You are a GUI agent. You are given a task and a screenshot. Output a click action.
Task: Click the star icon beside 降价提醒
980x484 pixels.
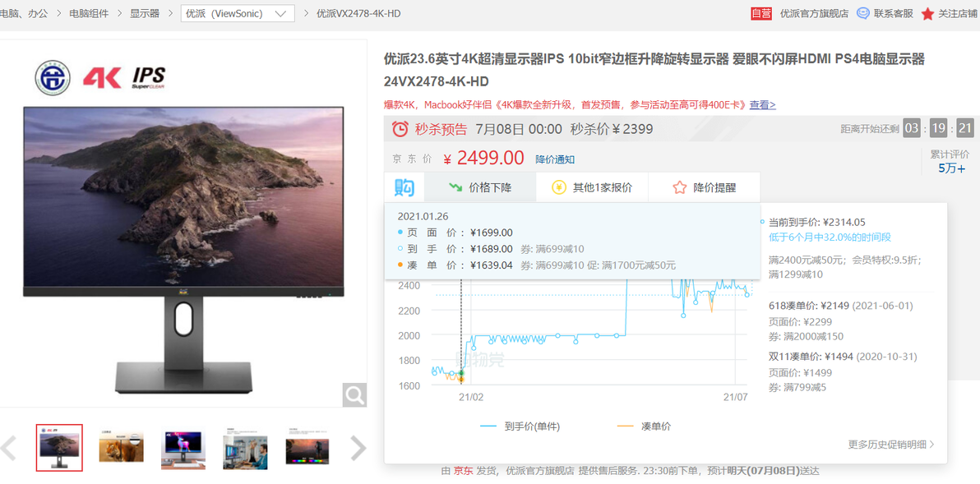pos(679,187)
